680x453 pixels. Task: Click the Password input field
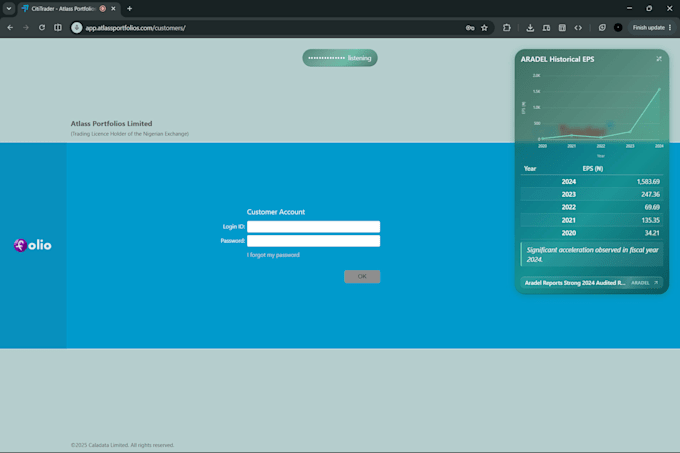click(x=313, y=241)
